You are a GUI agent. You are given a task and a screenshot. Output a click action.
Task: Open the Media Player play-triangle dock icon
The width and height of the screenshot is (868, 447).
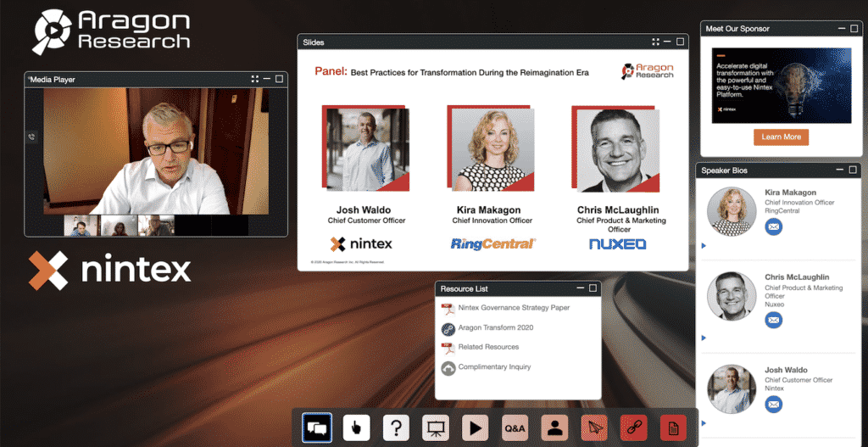coord(476,427)
